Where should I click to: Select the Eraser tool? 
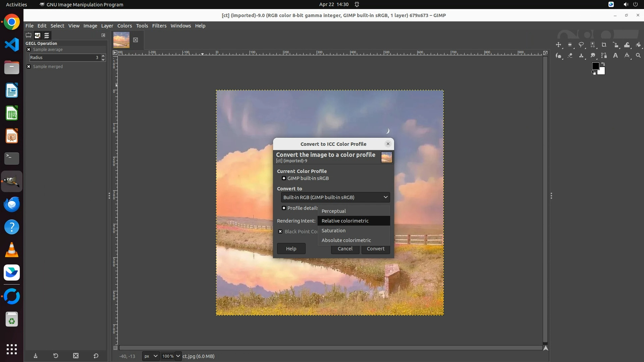click(570, 56)
